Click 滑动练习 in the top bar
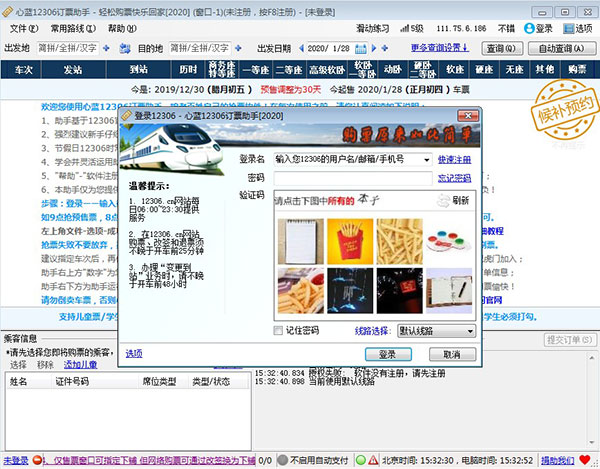 tap(373, 29)
